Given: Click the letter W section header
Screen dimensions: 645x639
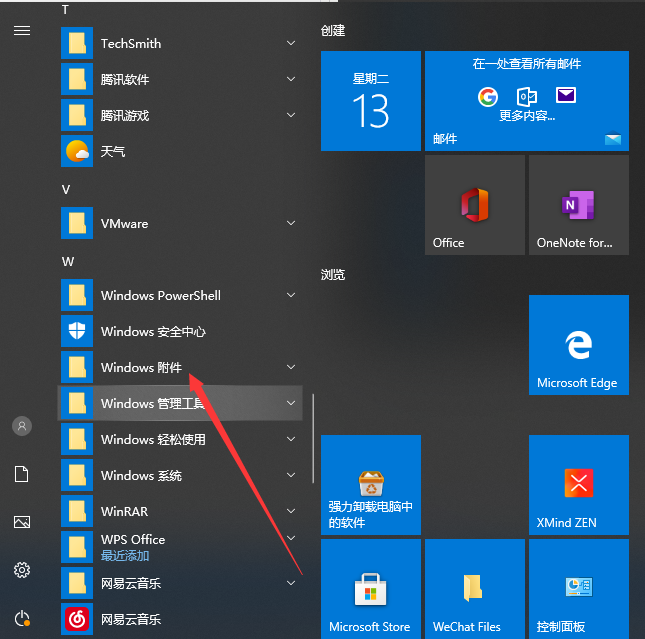Looking at the screenshot, I should 67,261.
